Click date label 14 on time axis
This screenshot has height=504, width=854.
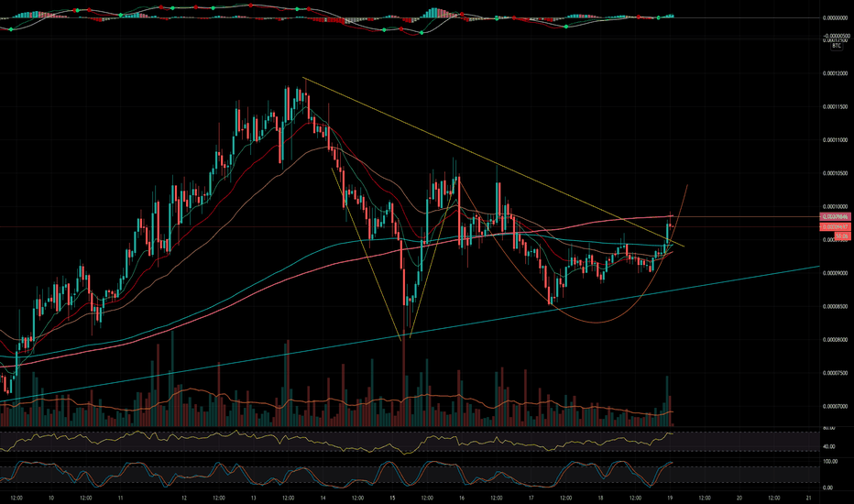click(x=323, y=498)
